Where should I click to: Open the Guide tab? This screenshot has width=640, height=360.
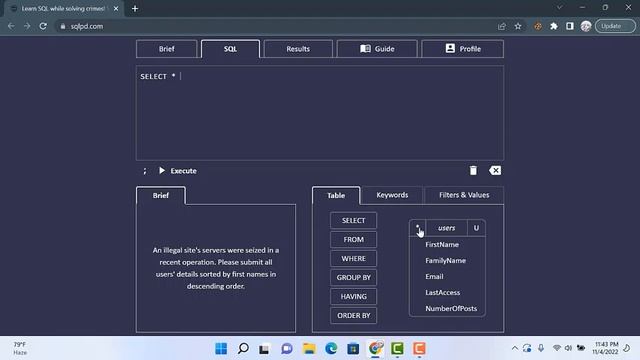(377, 49)
